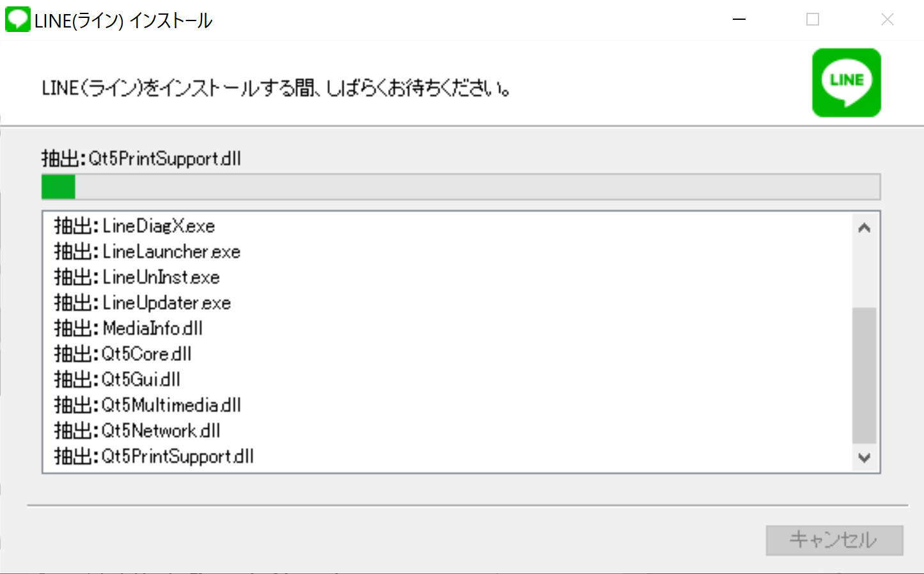Select the '抽出: MediaInfo.dll' log row
The width and height of the screenshot is (924, 574).
[447, 328]
